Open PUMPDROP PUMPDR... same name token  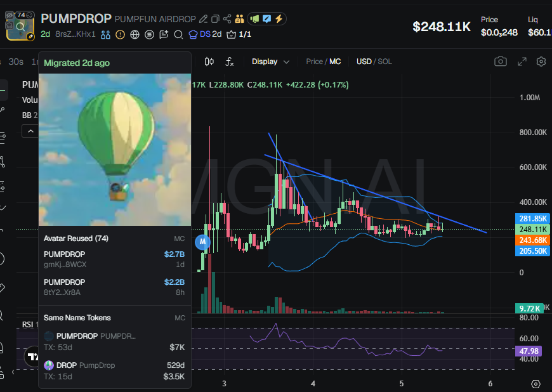click(x=114, y=341)
